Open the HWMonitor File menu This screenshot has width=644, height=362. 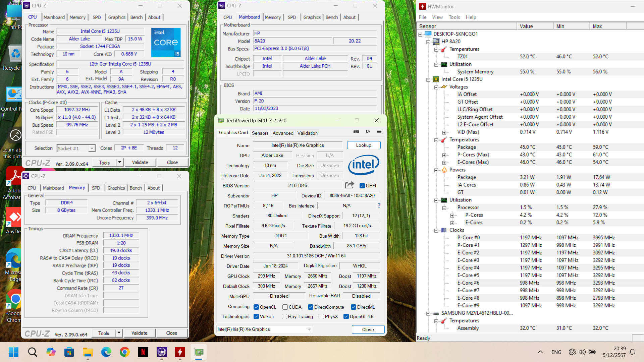[x=423, y=17]
